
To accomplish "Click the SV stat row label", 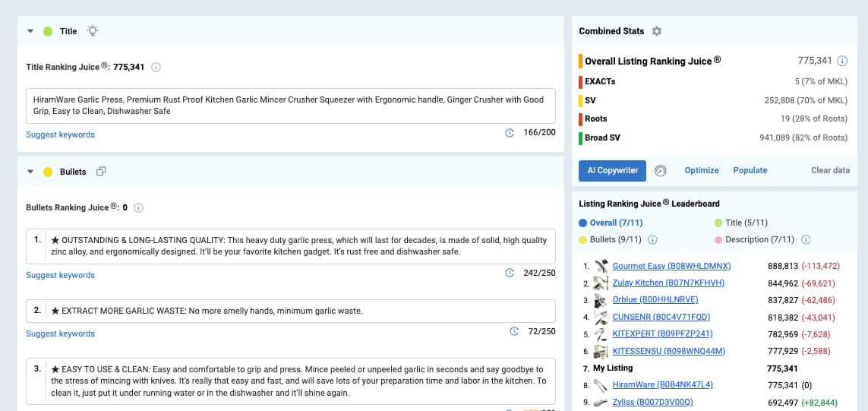I will [590, 101].
